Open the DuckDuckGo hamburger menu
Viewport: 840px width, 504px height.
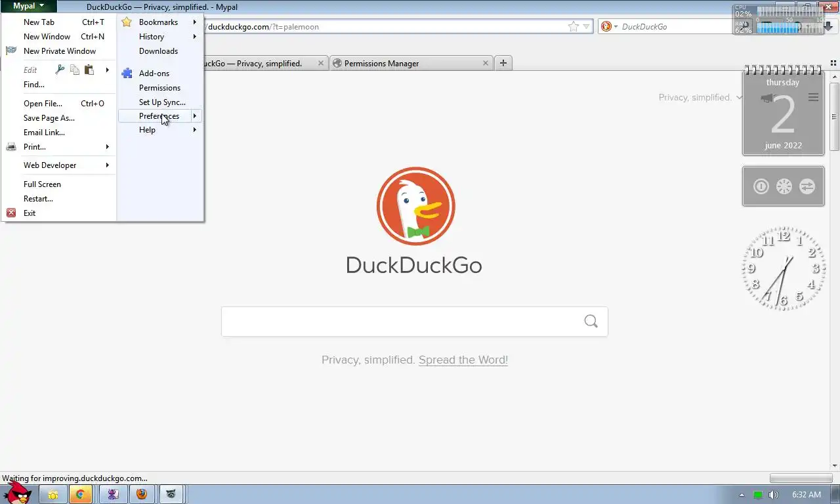click(813, 97)
